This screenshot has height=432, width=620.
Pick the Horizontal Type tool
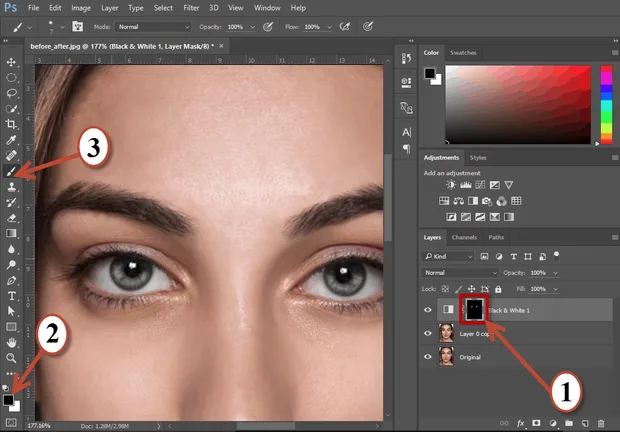[11, 296]
